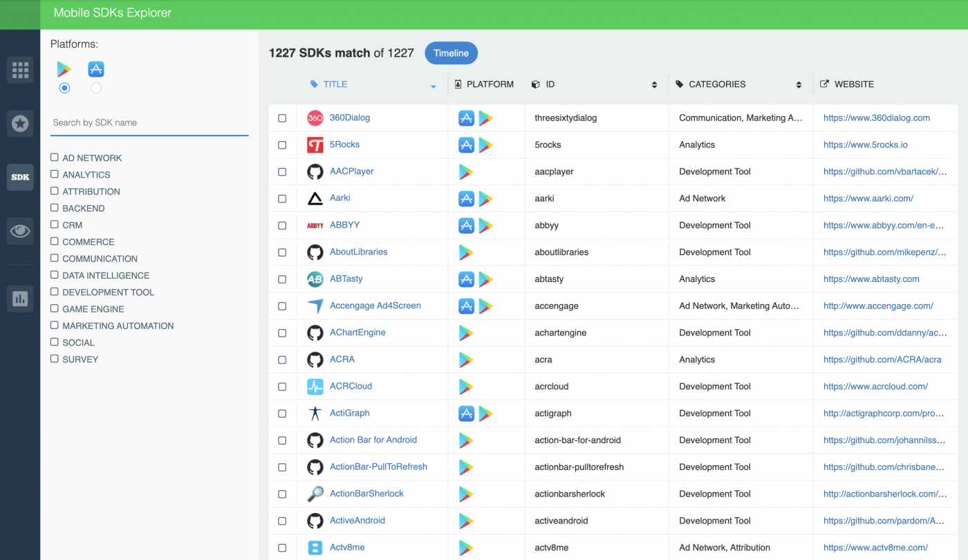Viewport: 968px width, 560px height.
Task: Click the Google Play platform filter icon
Action: 64,69
